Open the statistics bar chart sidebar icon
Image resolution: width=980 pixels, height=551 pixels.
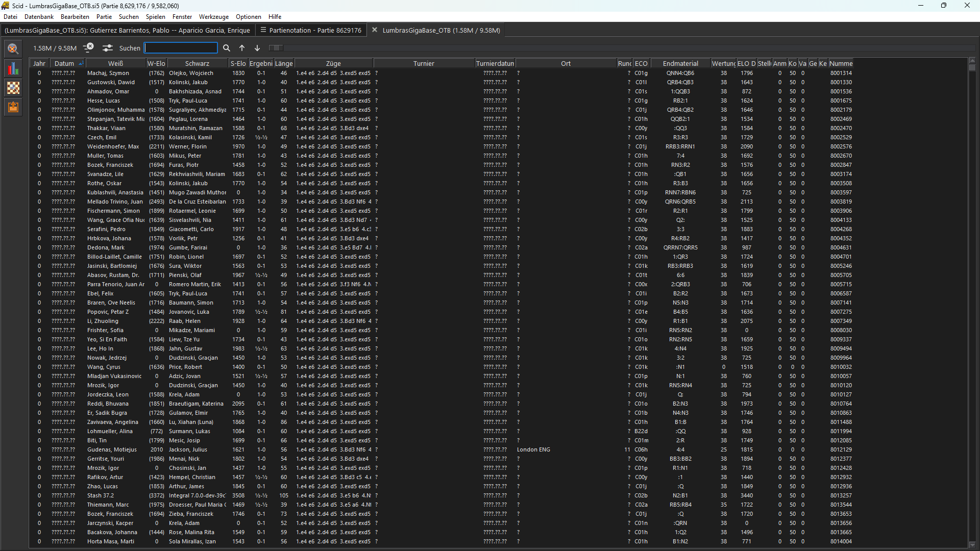[13, 68]
